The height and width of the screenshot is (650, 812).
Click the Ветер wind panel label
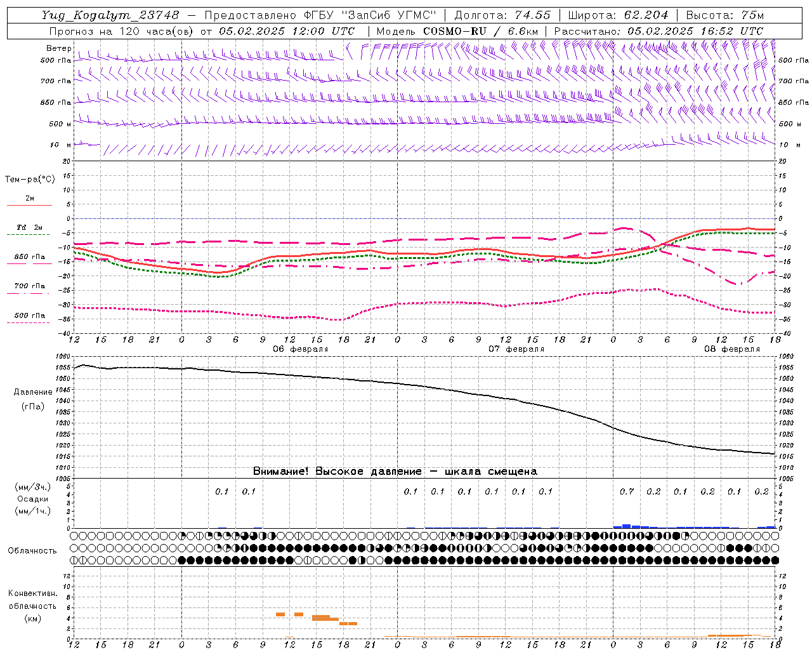coord(59,48)
